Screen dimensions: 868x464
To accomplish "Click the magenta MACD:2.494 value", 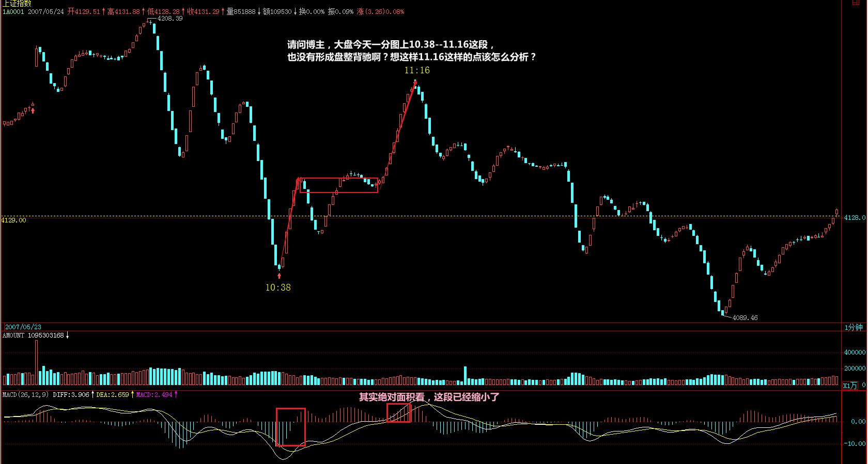I will coord(154,394).
